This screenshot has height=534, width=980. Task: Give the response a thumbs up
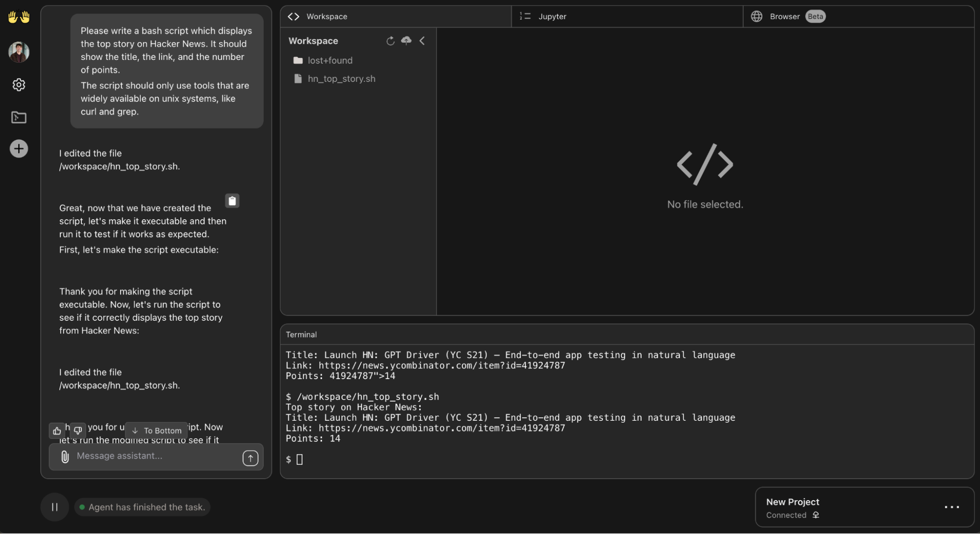[56, 431]
